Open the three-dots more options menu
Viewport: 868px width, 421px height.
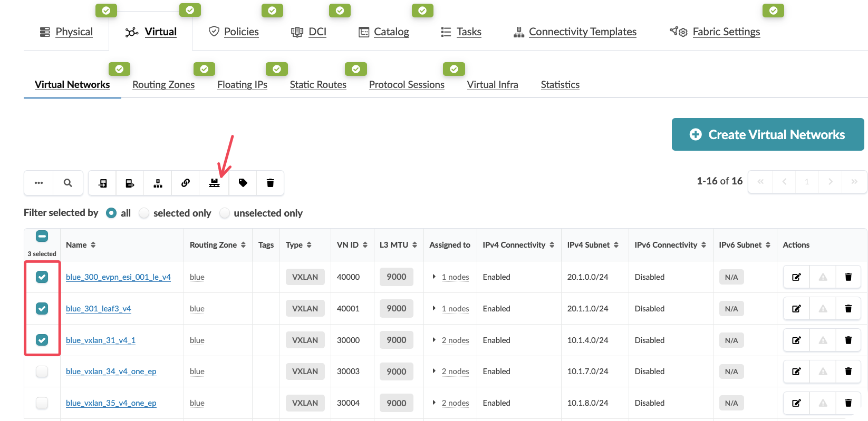coord(38,183)
